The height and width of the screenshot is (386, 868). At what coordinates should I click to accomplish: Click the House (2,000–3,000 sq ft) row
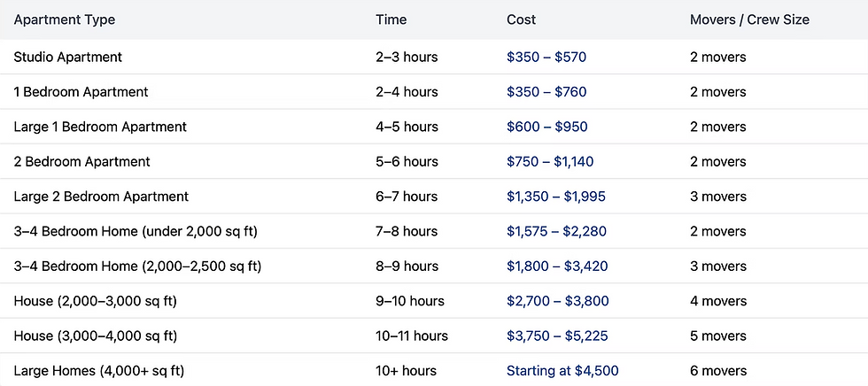(x=96, y=301)
